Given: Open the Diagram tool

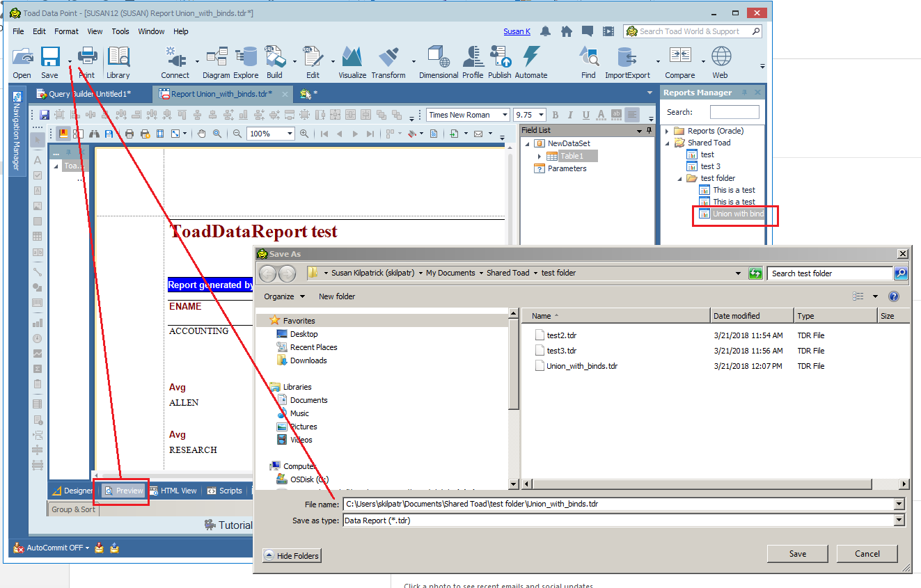Looking at the screenshot, I should coord(217,63).
